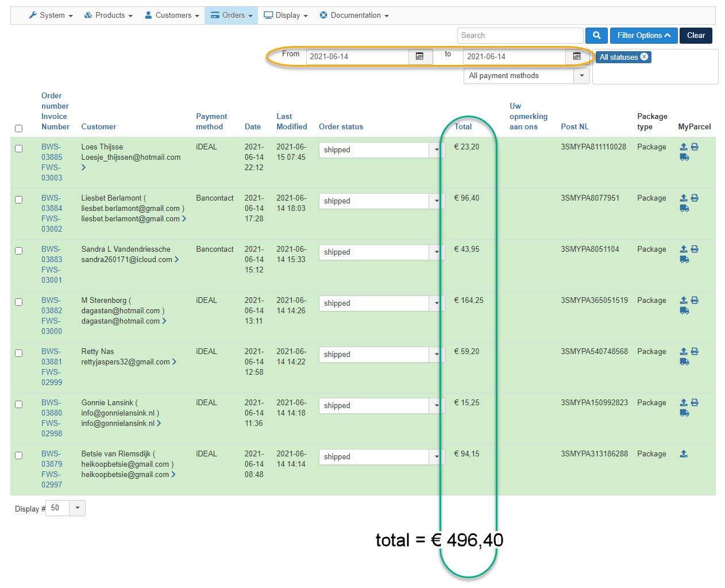Click the magnifier search button
Image resolution: width=725 pixels, height=588 pixels.
point(597,36)
